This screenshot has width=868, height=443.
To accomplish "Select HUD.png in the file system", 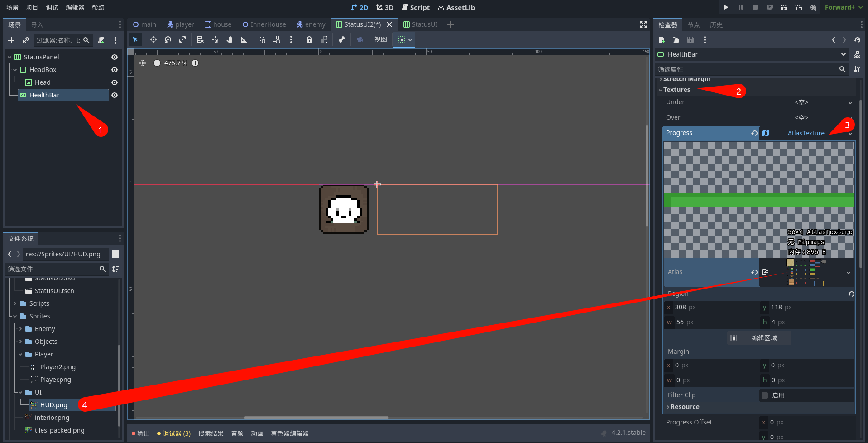I will [x=53, y=405].
